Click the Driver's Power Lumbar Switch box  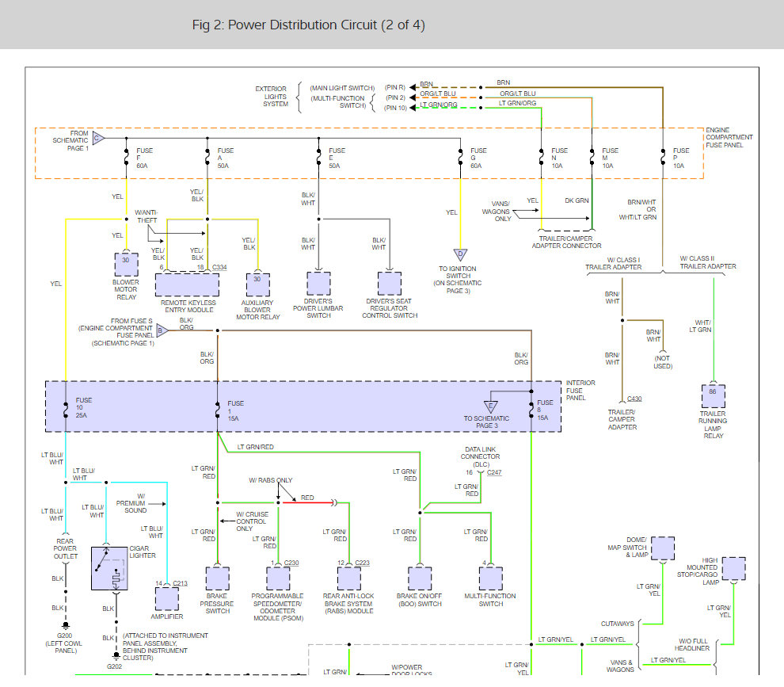(x=318, y=284)
